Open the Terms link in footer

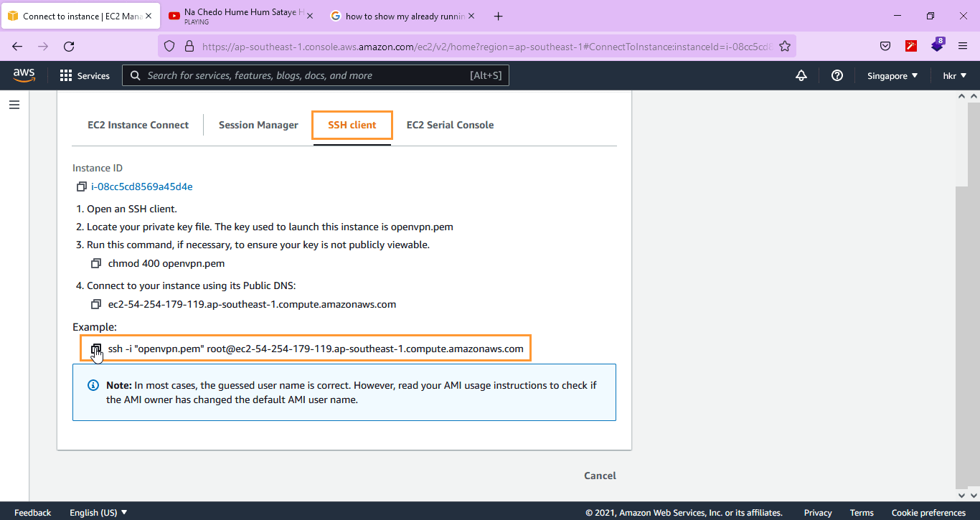pos(862,512)
